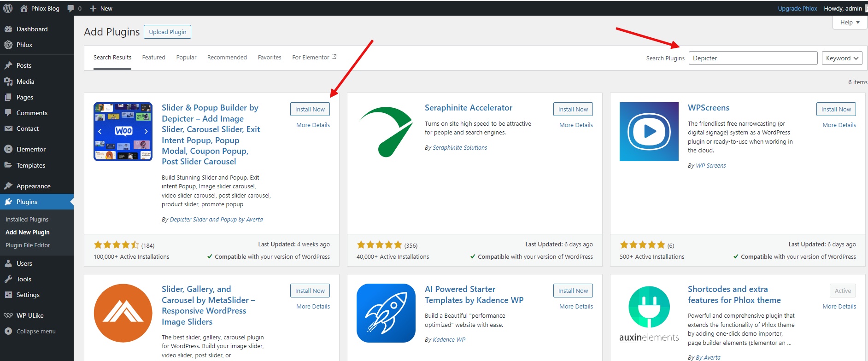
Task: Click the plus New icon in admin bar
Action: 93,8
